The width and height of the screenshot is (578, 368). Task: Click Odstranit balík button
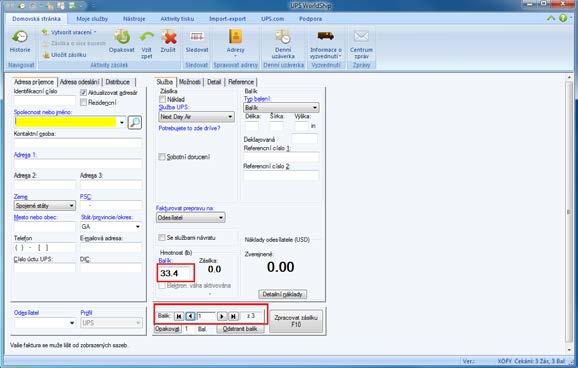[240, 329]
